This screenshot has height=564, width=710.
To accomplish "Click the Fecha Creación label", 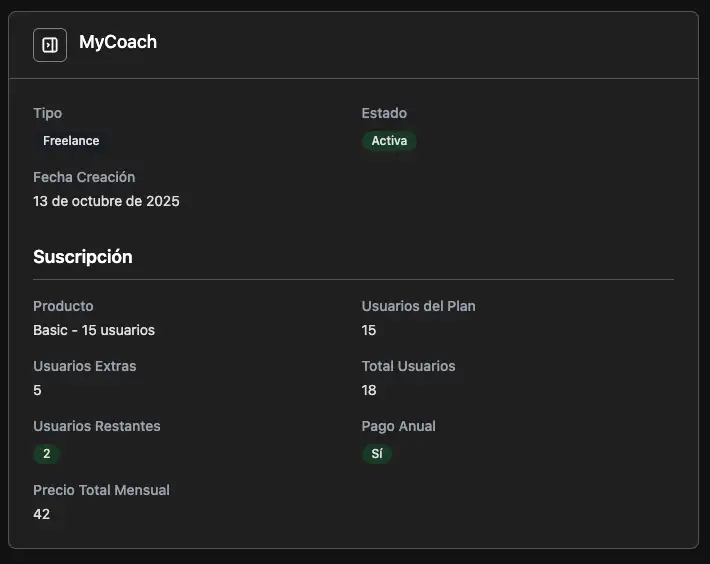I will pyautogui.click(x=84, y=177).
